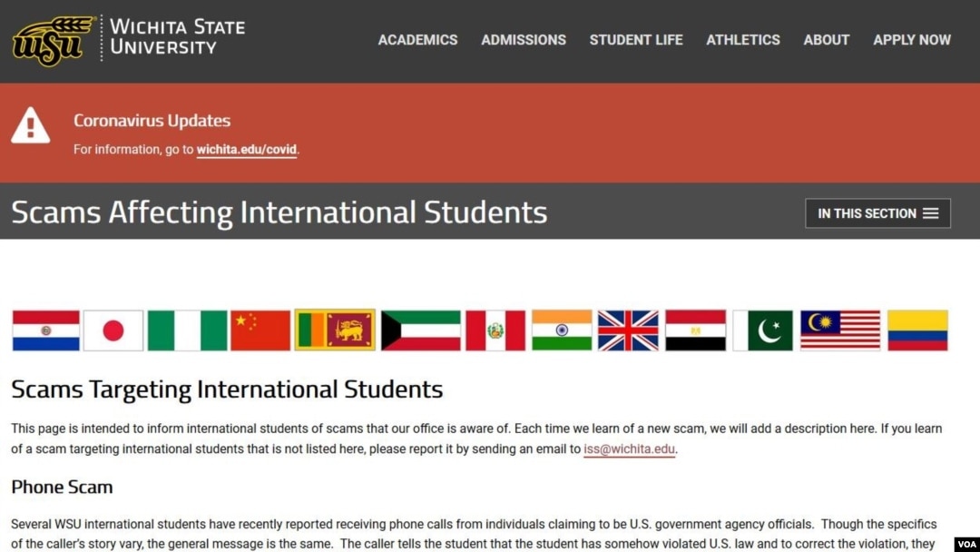The width and height of the screenshot is (980, 552).
Task: Click the Kuwait flag image
Action: click(x=421, y=330)
